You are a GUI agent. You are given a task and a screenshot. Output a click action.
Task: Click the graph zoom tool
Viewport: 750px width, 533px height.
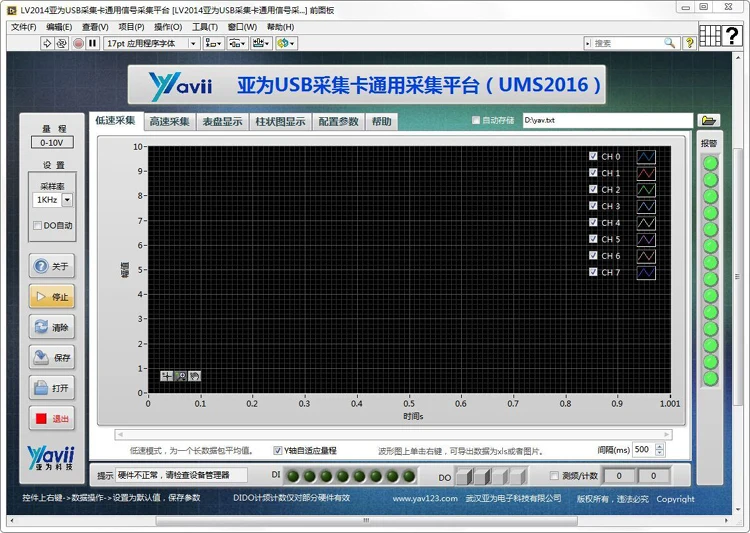tap(180, 376)
